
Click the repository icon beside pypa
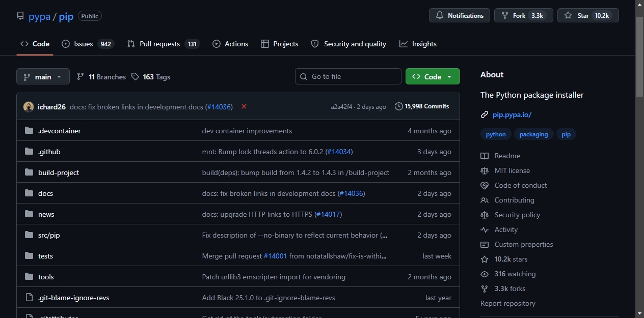point(20,16)
